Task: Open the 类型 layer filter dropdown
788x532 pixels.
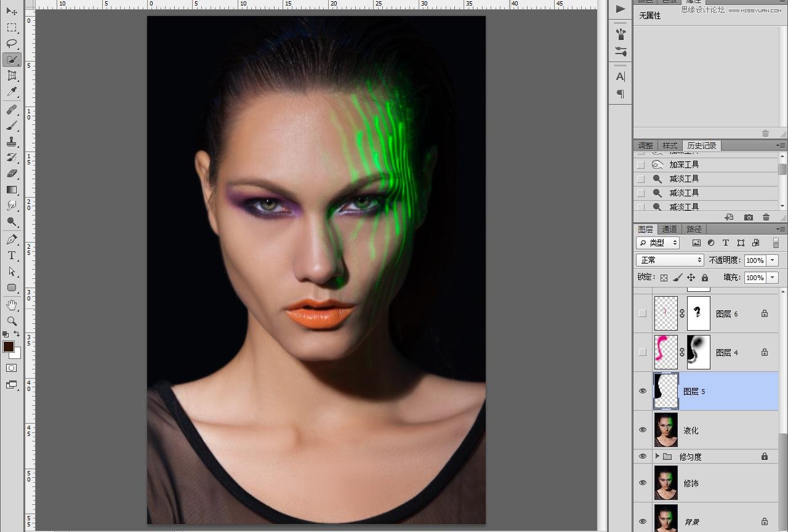Action: pyautogui.click(x=657, y=243)
